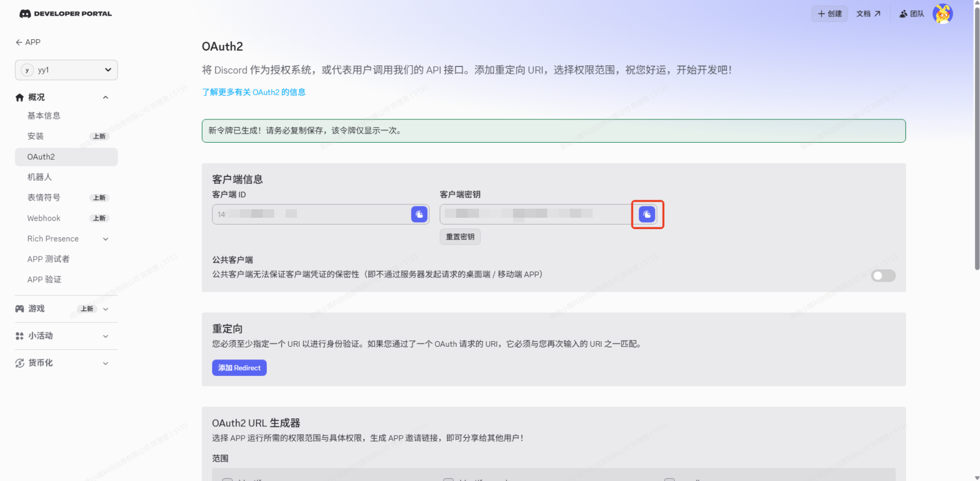
Task: Click the home icon beside 概况
Action: click(20, 98)
